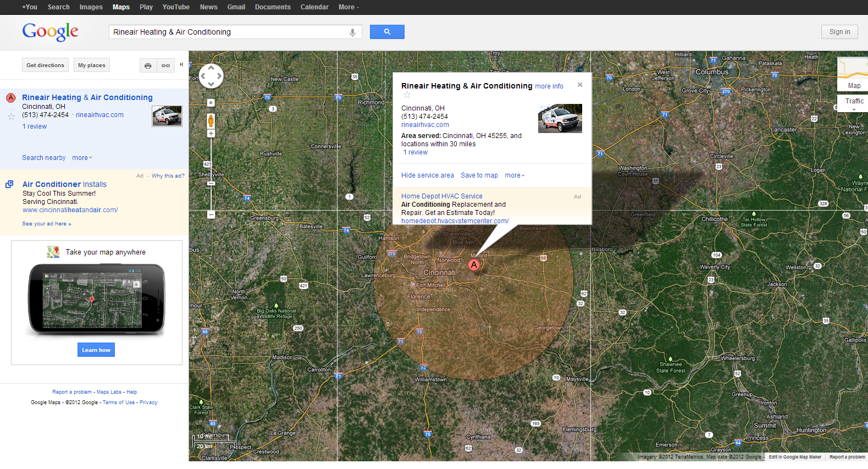Viewport: 868px width, 469px height.
Task: Click the ad icon beside Air Conditioner Installs
Action: pyautogui.click(x=9, y=184)
